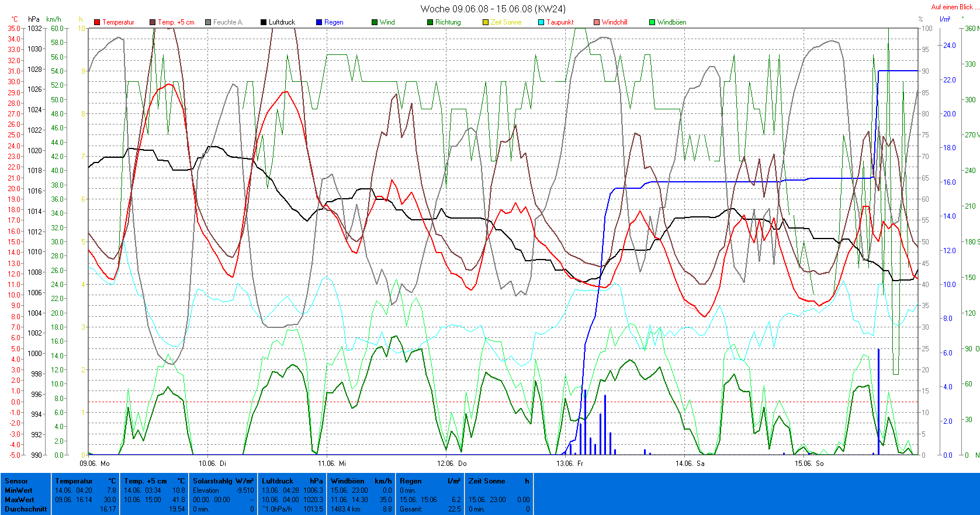980x515 pixels.
Task: Click the green Windböen legend square
Action: (x=652, y=22)
